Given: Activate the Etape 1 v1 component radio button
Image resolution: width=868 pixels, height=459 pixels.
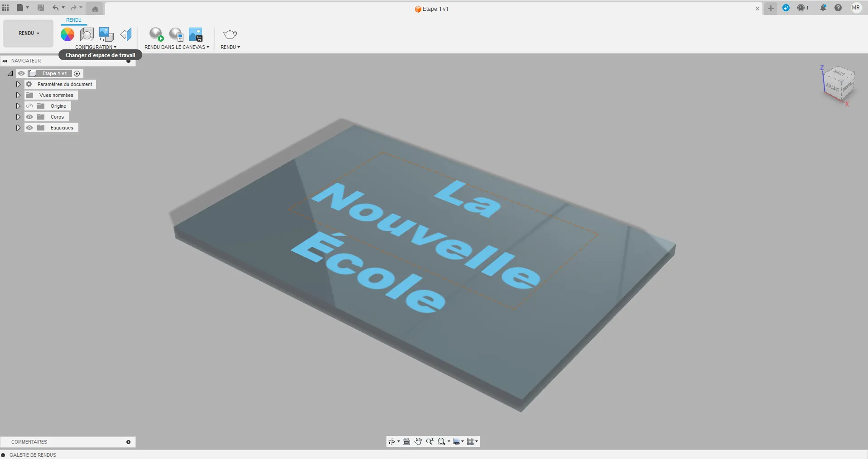Looking at the screenshot, I should tap(77, 73).
